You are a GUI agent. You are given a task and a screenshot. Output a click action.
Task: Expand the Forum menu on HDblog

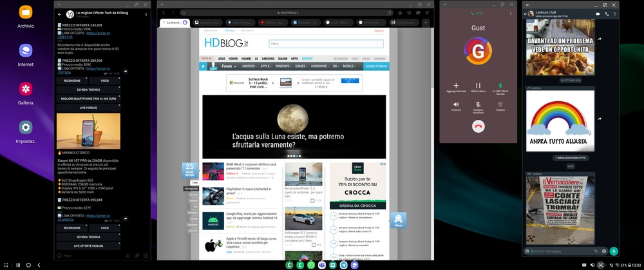229,66
